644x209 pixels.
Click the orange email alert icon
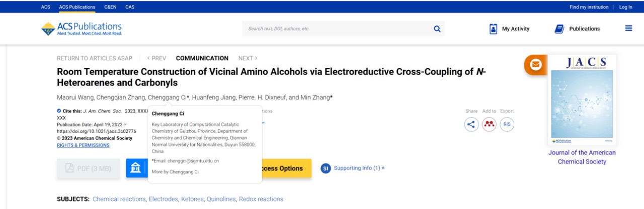pos(536,65)
